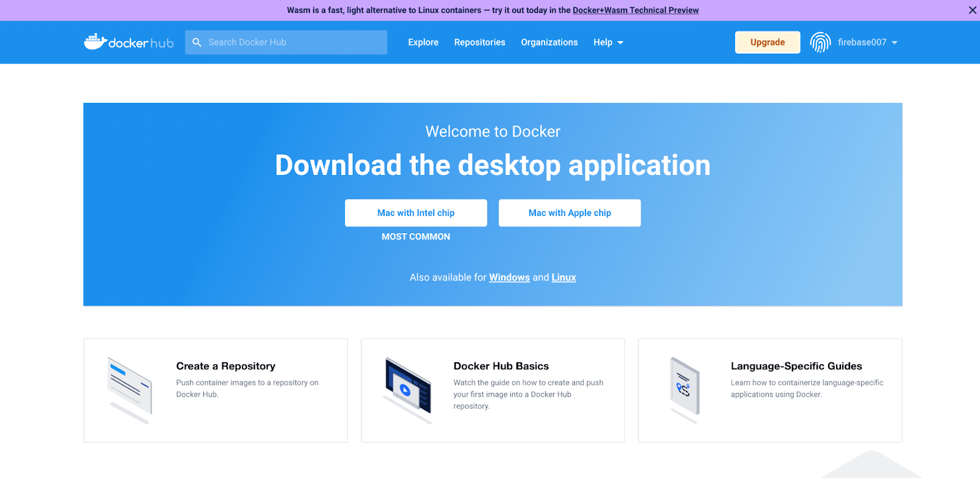Click the Docker Hub Basics video illustration

pyautogui.click(x=408, y=390)
